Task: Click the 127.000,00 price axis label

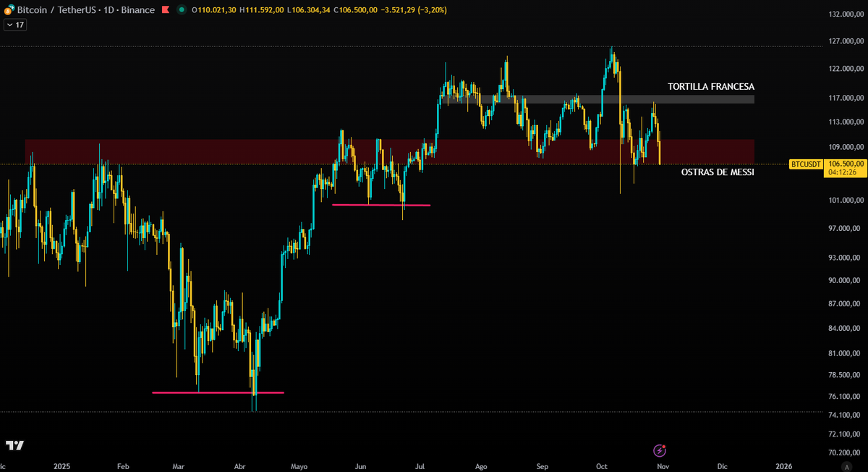Action: 845,41
